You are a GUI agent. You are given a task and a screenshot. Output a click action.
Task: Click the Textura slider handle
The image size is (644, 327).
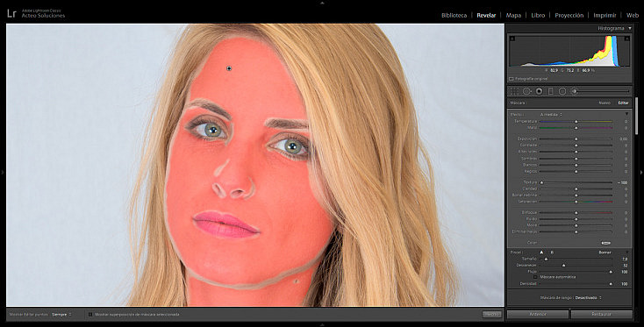541,182
